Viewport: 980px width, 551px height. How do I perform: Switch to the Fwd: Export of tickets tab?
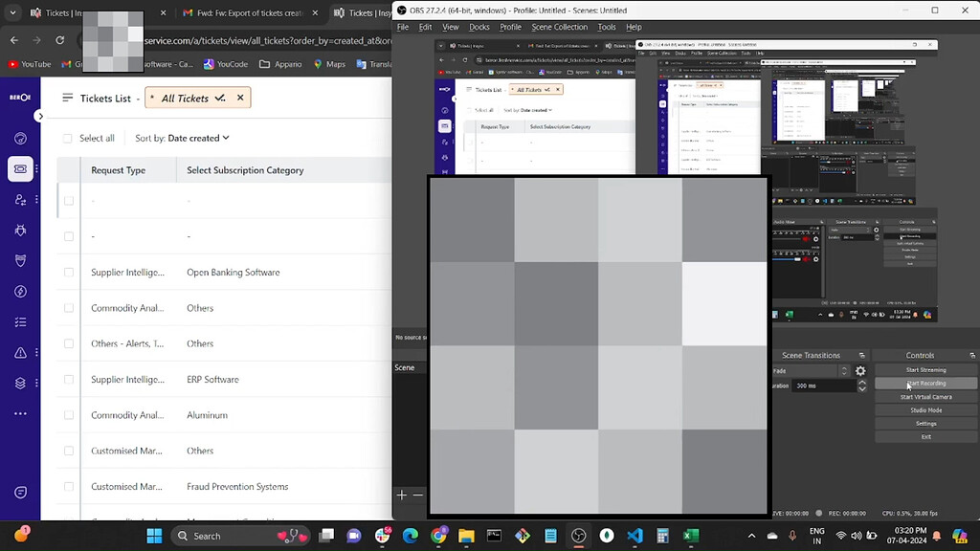tap(249, 12)
